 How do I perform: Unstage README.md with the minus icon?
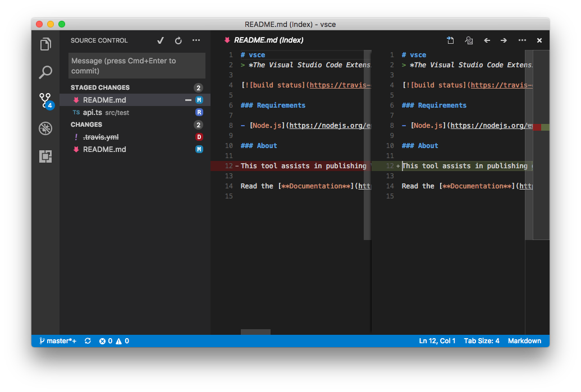click(x=187, y=99)
